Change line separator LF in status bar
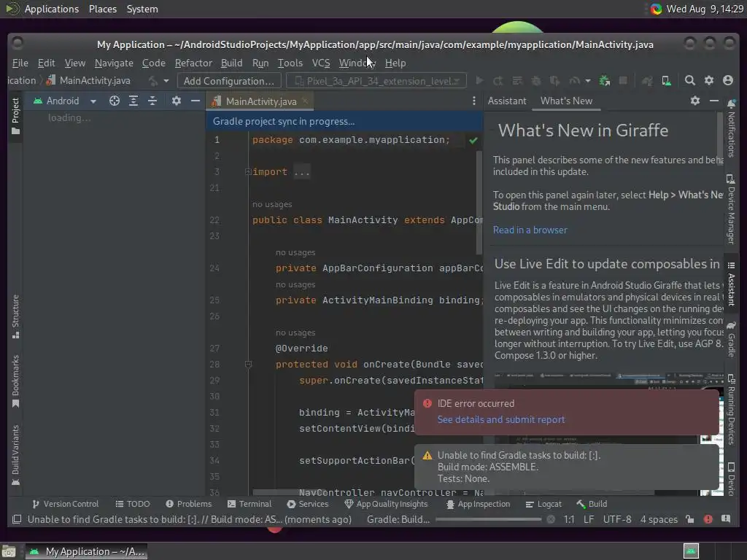Screen dimensions: 747x560 click(x=589, y=519)
